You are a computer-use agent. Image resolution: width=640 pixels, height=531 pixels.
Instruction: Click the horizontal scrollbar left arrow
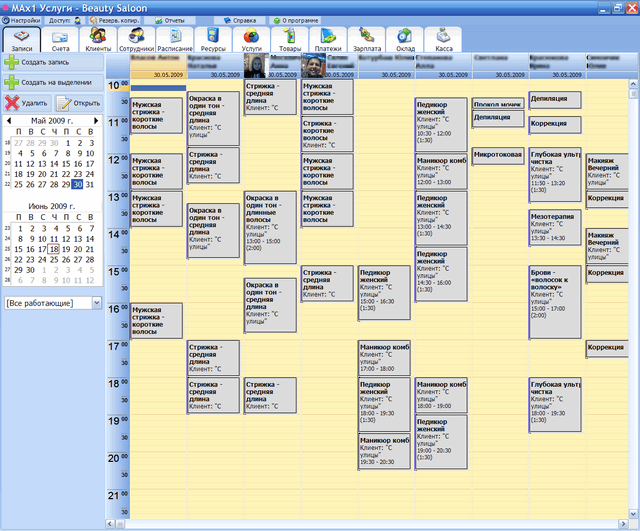pyautogui.click(x=110, y=523)
